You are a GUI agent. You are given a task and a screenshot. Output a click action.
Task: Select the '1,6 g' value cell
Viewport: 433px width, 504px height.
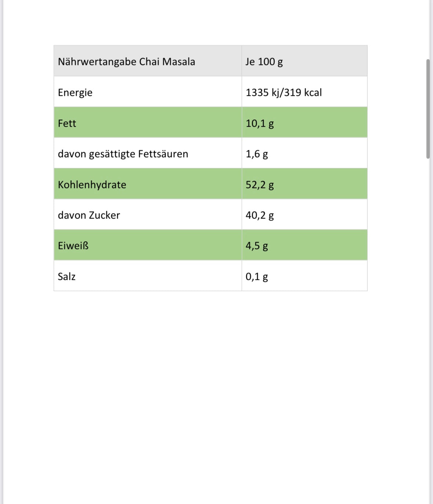pyautogui.click(x=257, y=154)
